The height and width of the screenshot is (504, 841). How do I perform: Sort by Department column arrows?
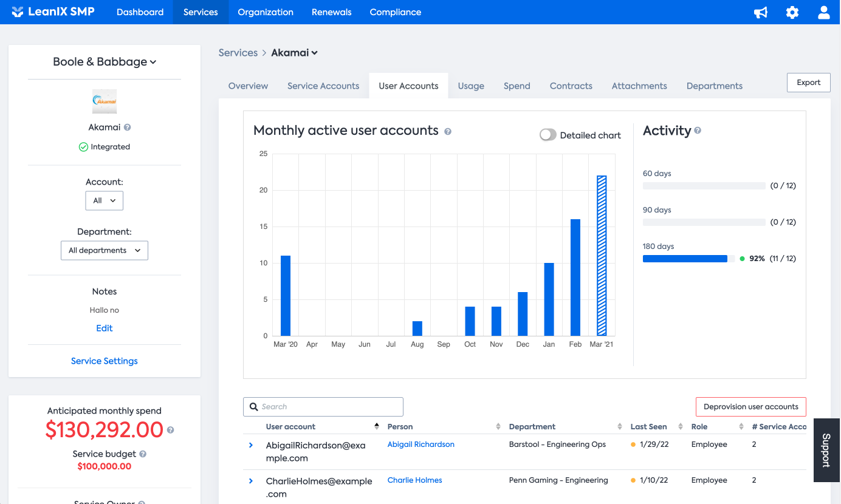click(x=620, y=426)
